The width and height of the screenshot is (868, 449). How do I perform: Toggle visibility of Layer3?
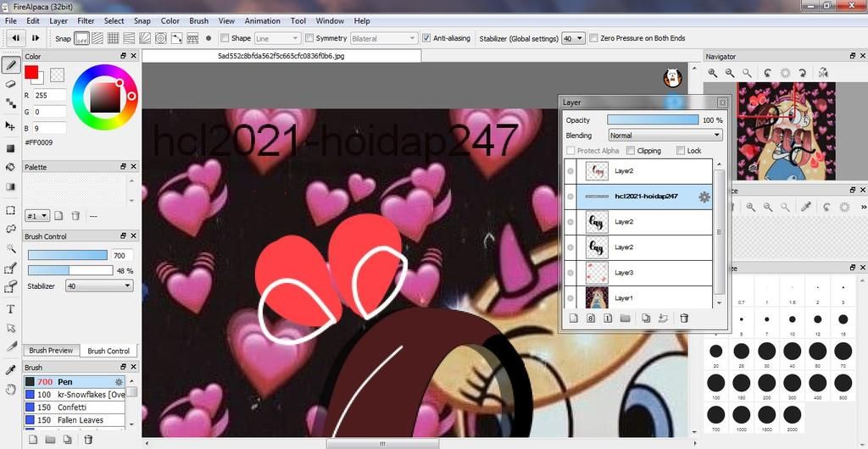click(570, 273)
